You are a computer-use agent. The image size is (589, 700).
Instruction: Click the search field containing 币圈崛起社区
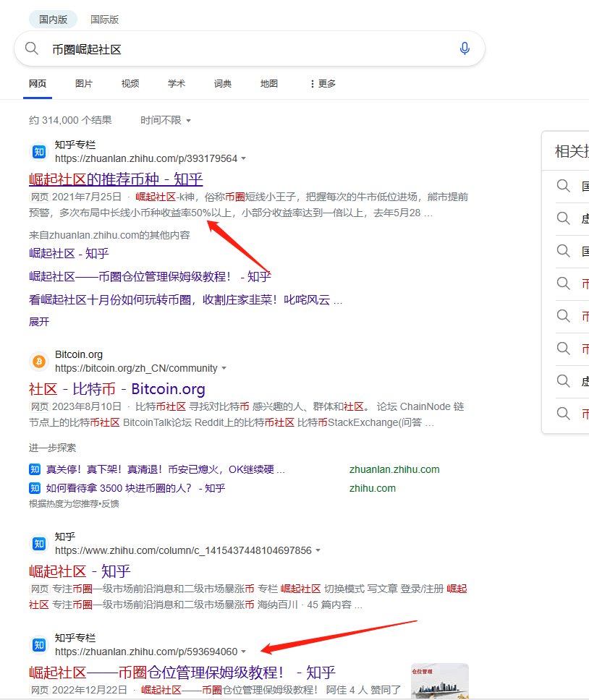coord(249,48)
